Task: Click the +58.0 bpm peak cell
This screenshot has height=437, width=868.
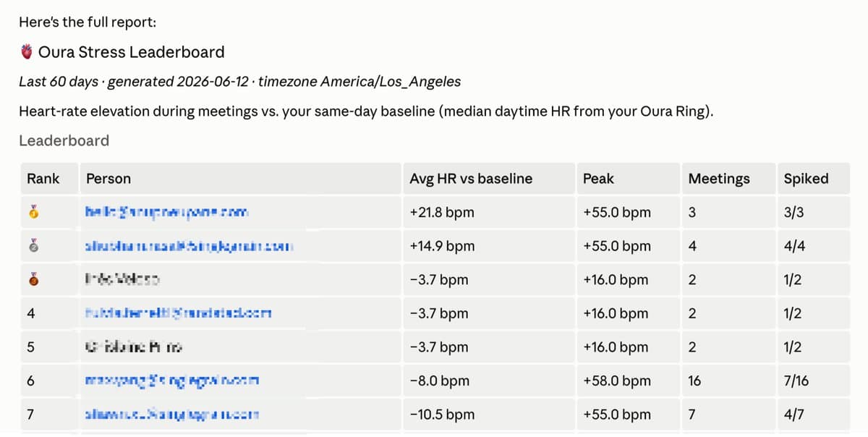Action: pyautogui.click(x=617, y=381)
